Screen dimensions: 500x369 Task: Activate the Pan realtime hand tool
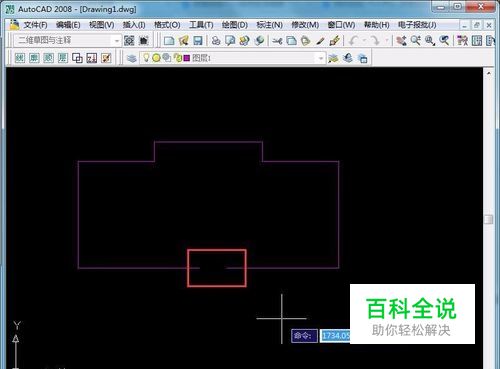tap(401, 41)
